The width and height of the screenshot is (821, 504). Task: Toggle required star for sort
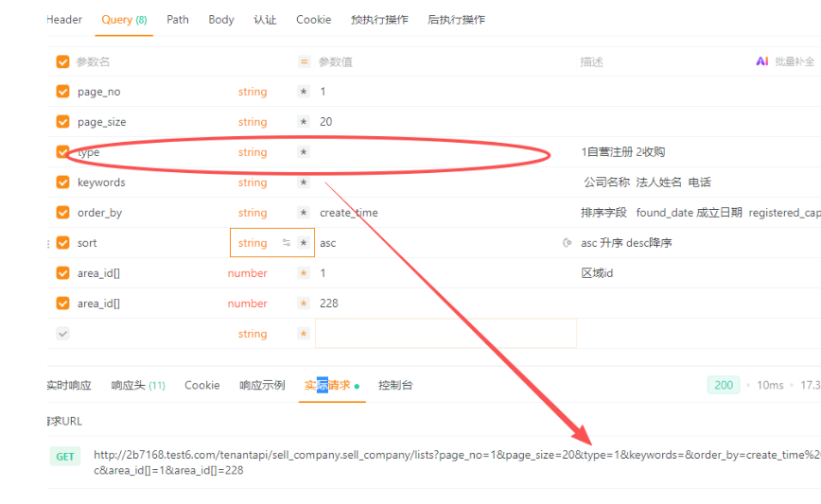tap(304, 243)
